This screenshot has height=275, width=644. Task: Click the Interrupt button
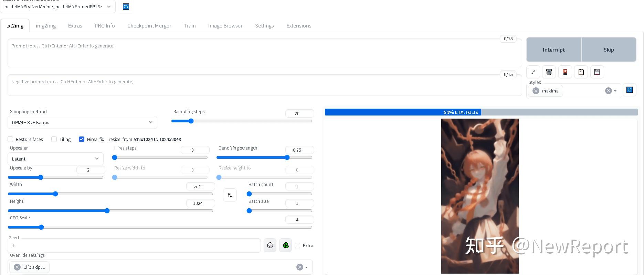pyautogui.click(x=554, y=49)
